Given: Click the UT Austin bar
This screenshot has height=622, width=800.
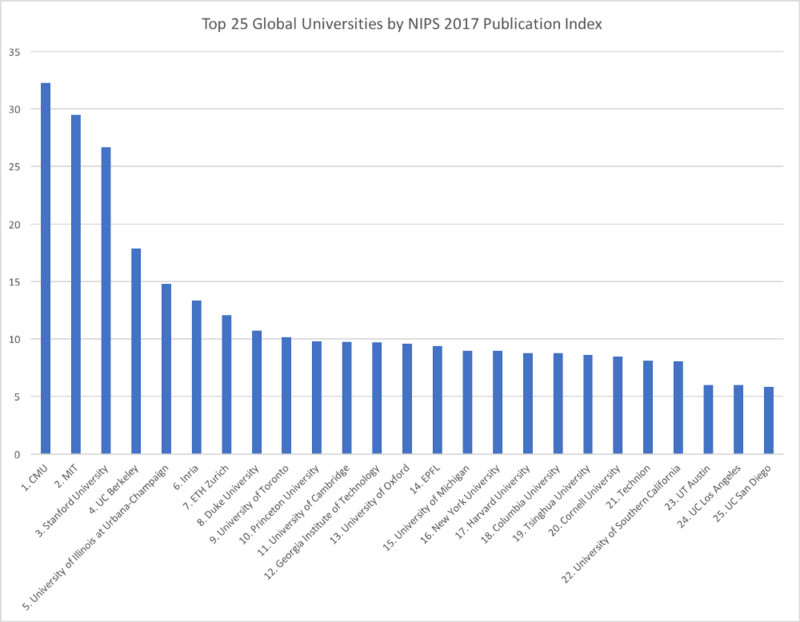Looking at the screenshot, I should (708, 419).
